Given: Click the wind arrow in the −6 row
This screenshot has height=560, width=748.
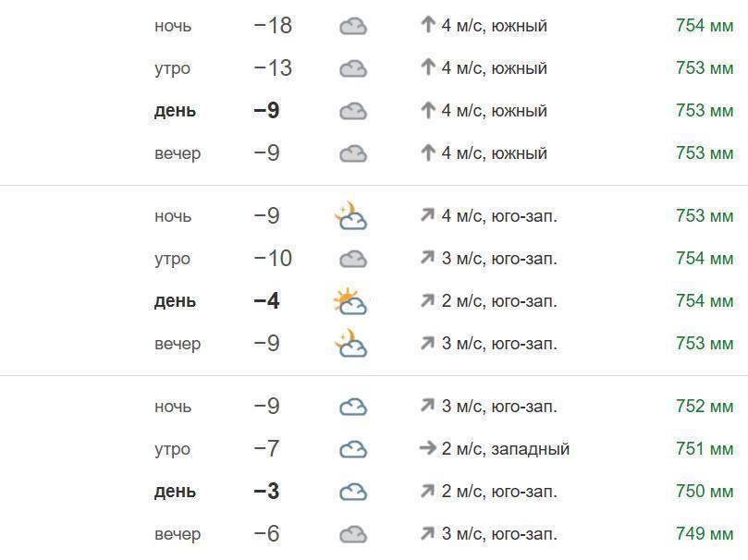Looking at the screenshot, I should click(x=427, y=534).
